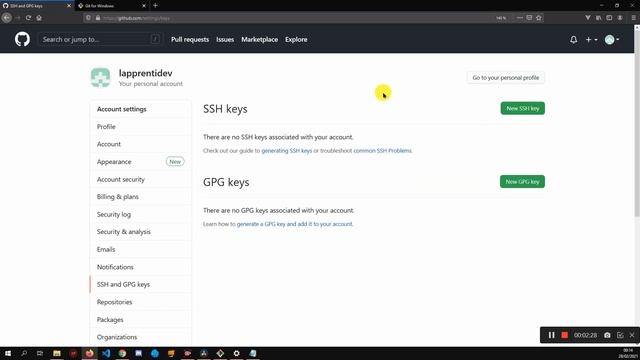Click the New GPG key button
The width and height of the screenshot is (640, 360).
pyautogui.click(x=522, y=182)
